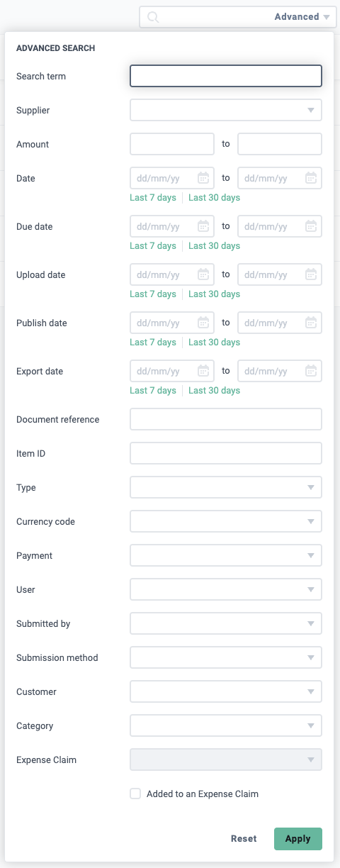Viewport: 340px width, 868px height.
Task: Open calendar icon in Export date start field
Action: coord(203,371)
